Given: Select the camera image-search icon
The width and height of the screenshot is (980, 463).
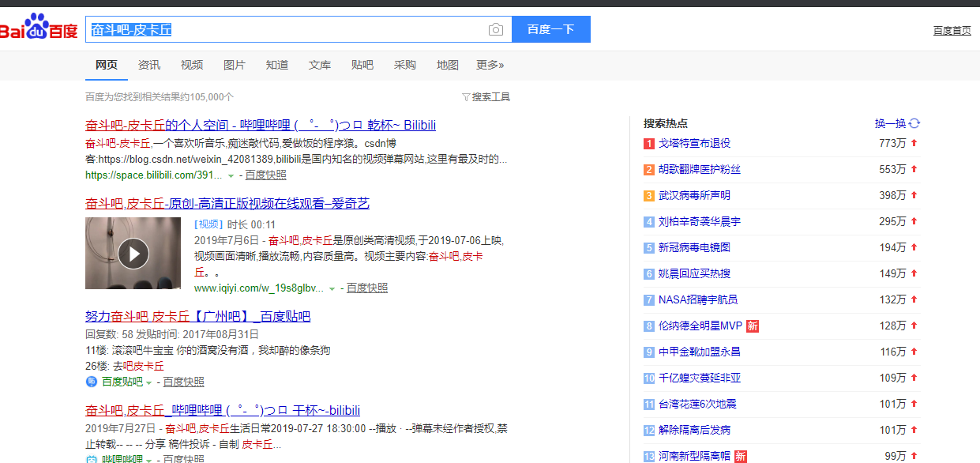Looking at the screenshot, I should pyautogui.click(x=495, y=28).
